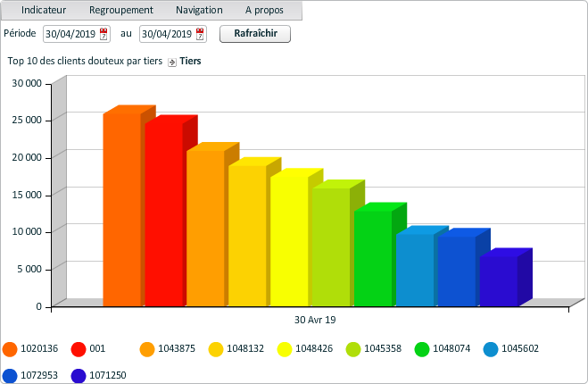Viewport: 588px width, 384px height.
Task: Click the legend label 1043875
Action: (x=177, y=348)
